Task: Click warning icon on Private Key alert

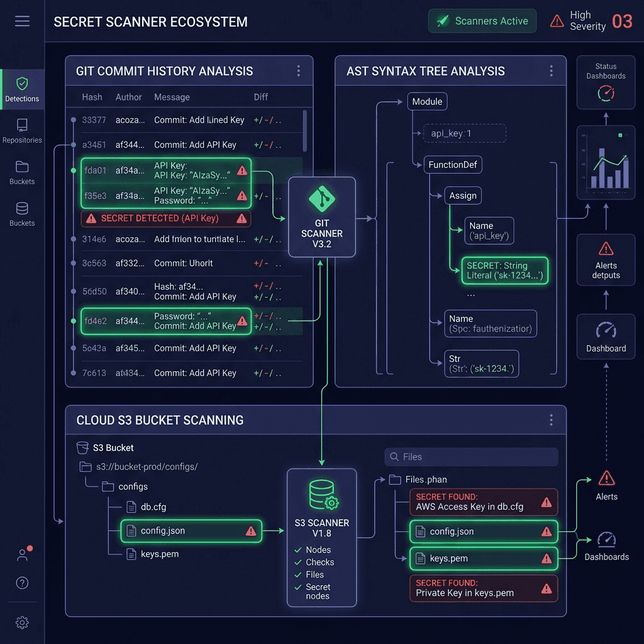Action: coord(547,589)
